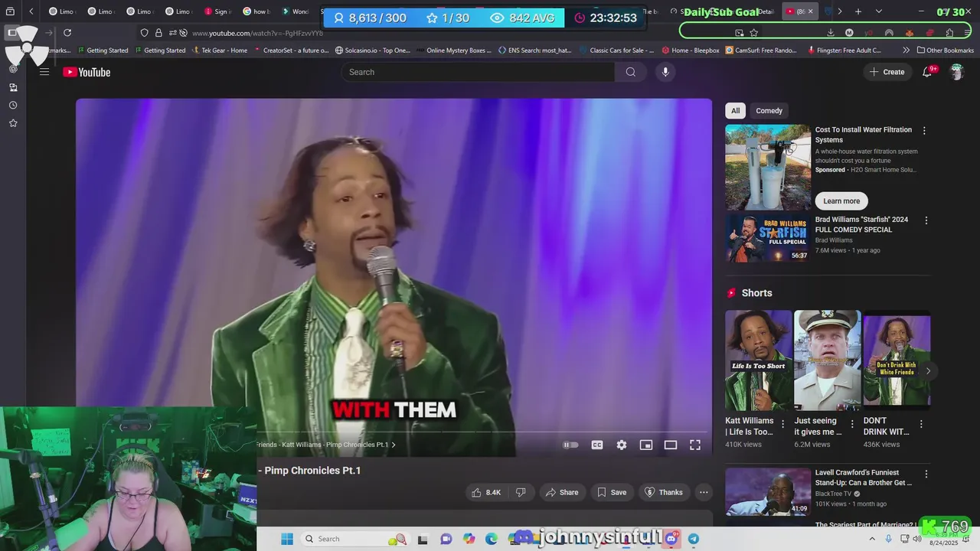Viewport: 980px width, 551px height.
Task: Open the YouTube guide hamburger menu
Action: tap(44, 72)
